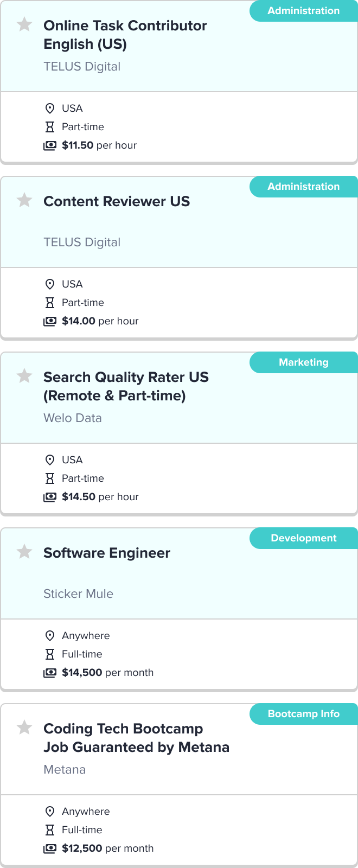Click the location pin beside Anywhere on Metana card
The image size is (358, 868).
tap(50, 812)
